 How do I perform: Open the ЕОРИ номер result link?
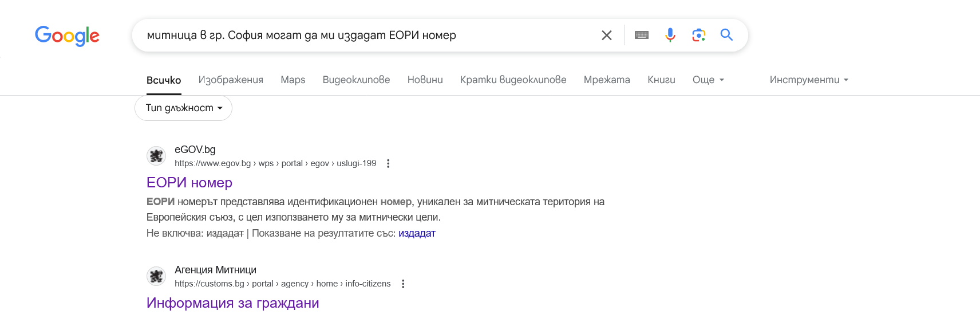189,183
